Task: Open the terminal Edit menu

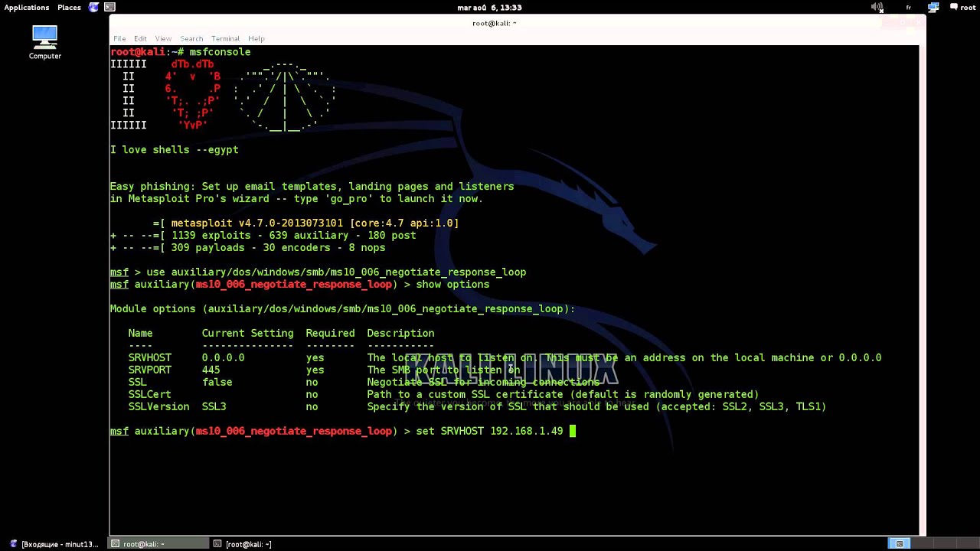Action: [140, 38]
